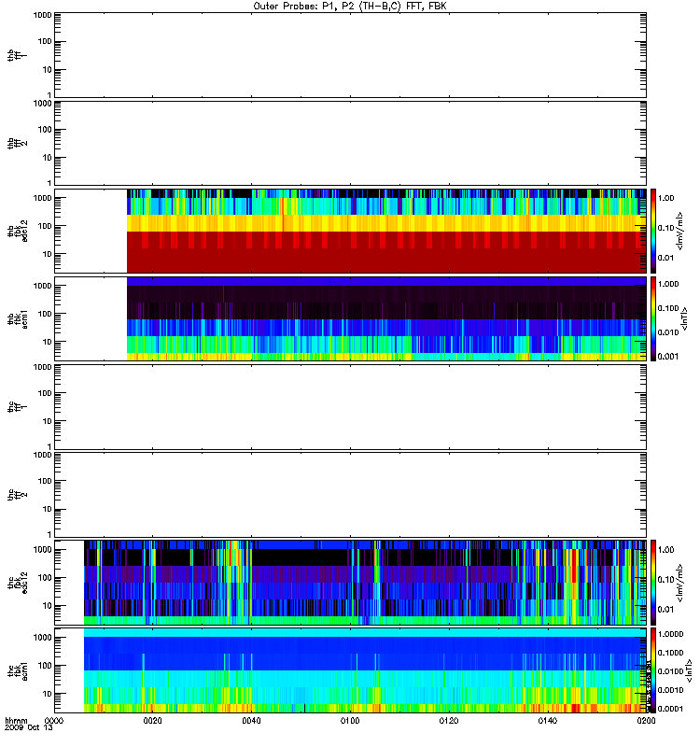Click the "10" y-axis tick of thc fff 1
Screen dimensions: 700x747
tap(47, 422)
